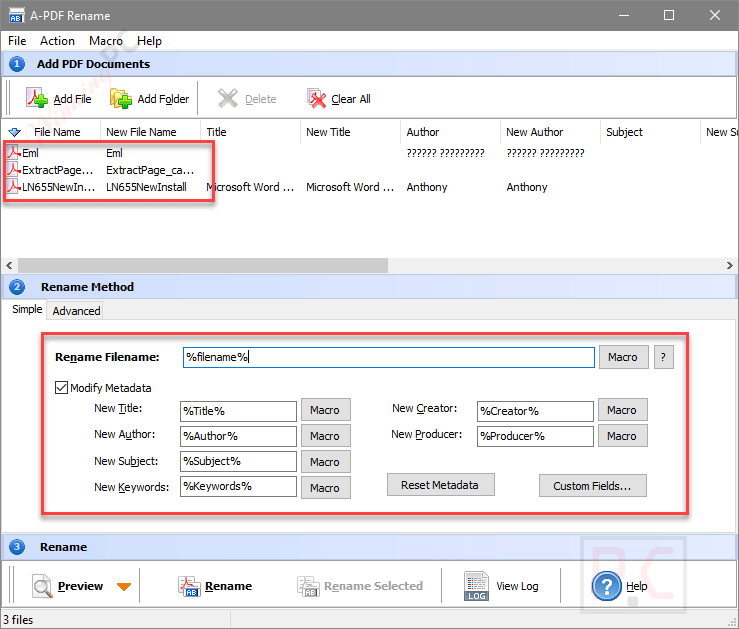Open the View Log icon
Viewport: 739px width, 629px height.
click(476, 586)
